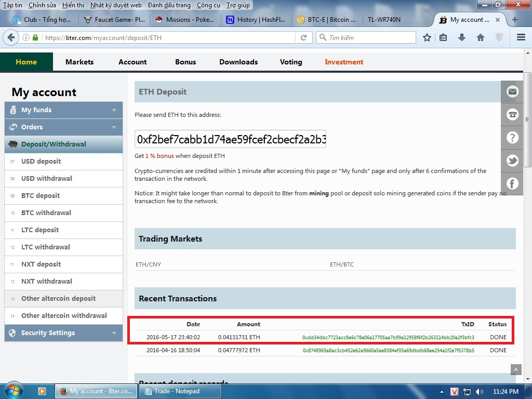Open Hiển thị menu
532x399 pixels.
(x=73, y=5)
